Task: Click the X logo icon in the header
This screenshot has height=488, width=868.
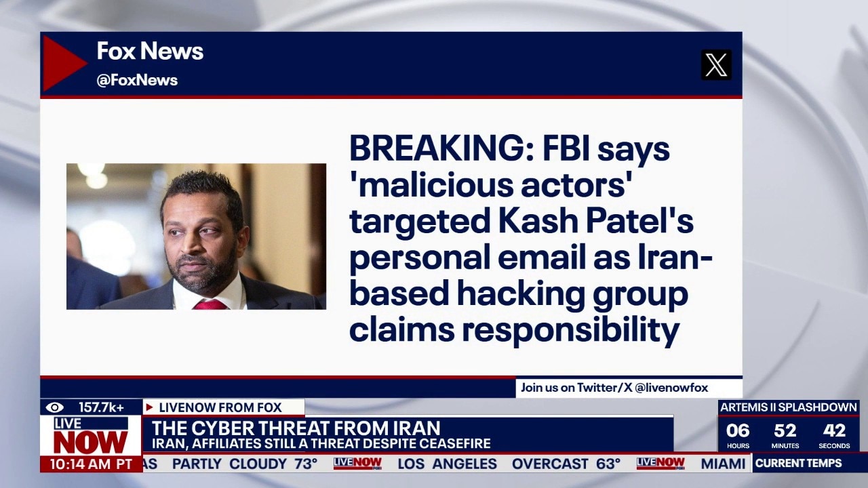Action: click(716, 65)
